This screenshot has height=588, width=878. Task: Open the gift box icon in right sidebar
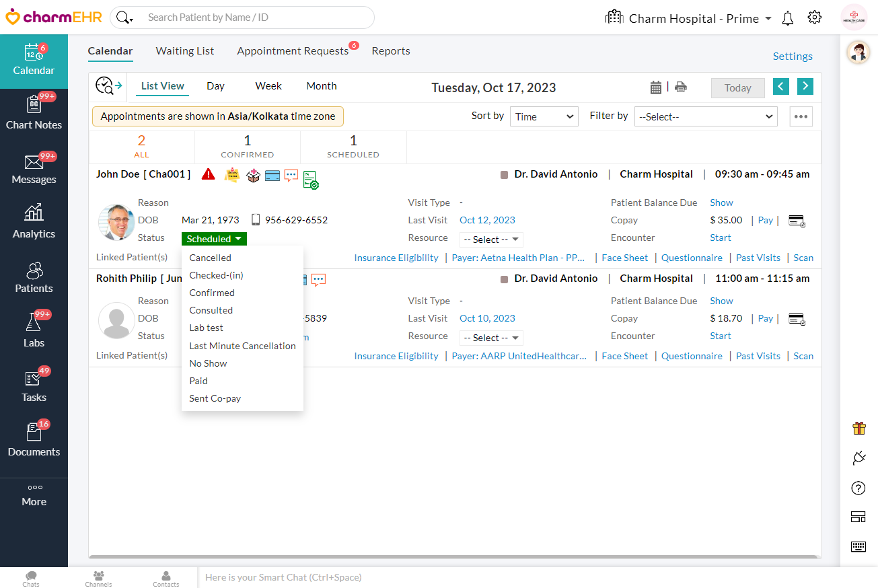pos(858,428)
